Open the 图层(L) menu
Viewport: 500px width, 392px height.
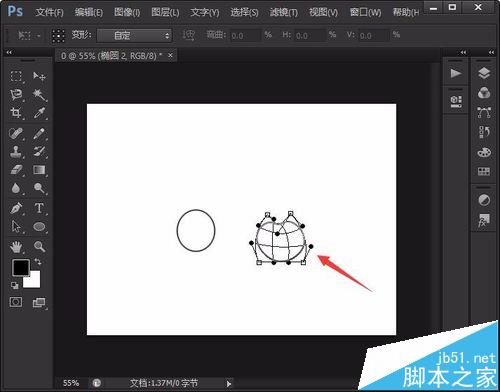pos(165,13)
